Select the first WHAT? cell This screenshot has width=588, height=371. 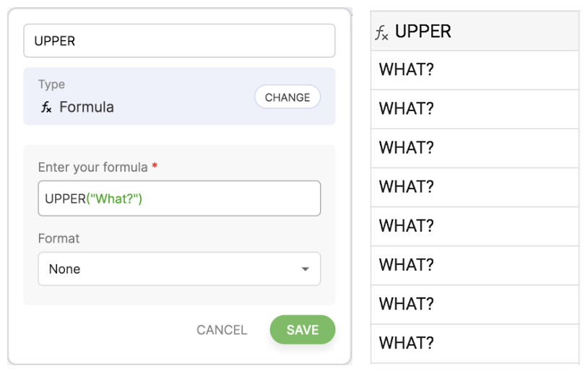pyautogui.click(x=475, y=70)
